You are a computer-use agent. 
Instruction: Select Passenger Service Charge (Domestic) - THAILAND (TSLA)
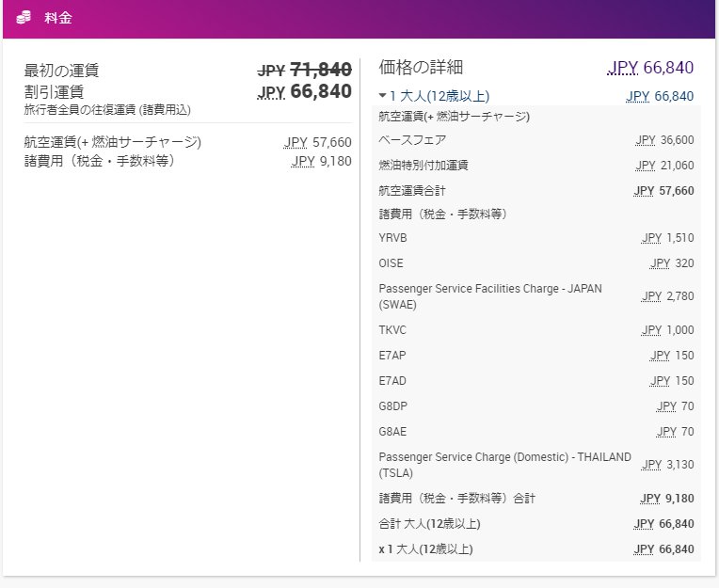(504, 465)
